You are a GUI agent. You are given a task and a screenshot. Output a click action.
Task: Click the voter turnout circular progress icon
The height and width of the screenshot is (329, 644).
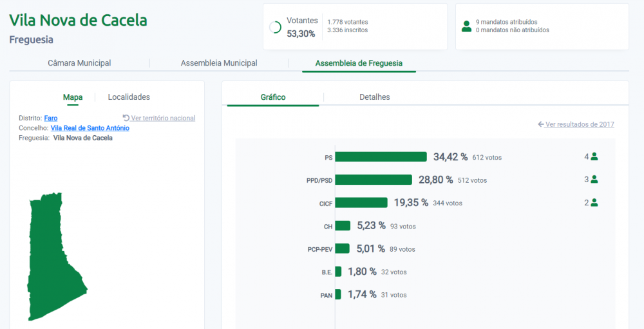(x=275, y=27)
